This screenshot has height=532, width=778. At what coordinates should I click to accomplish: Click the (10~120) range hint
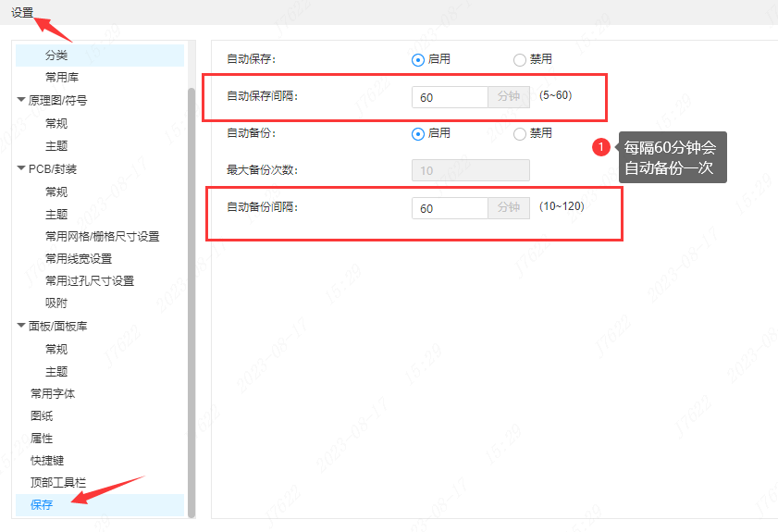pos(562,206)
